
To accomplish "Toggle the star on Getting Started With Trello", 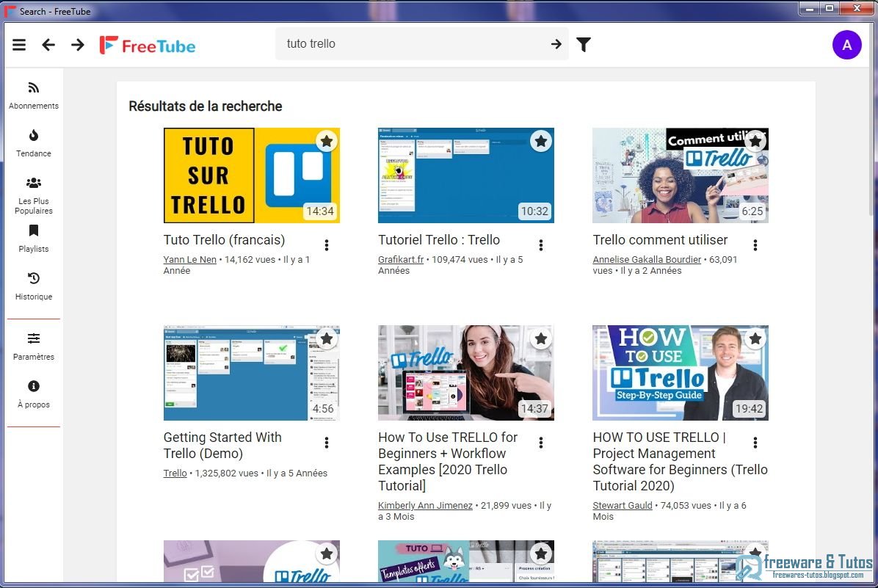I will (x=326, y=338).
